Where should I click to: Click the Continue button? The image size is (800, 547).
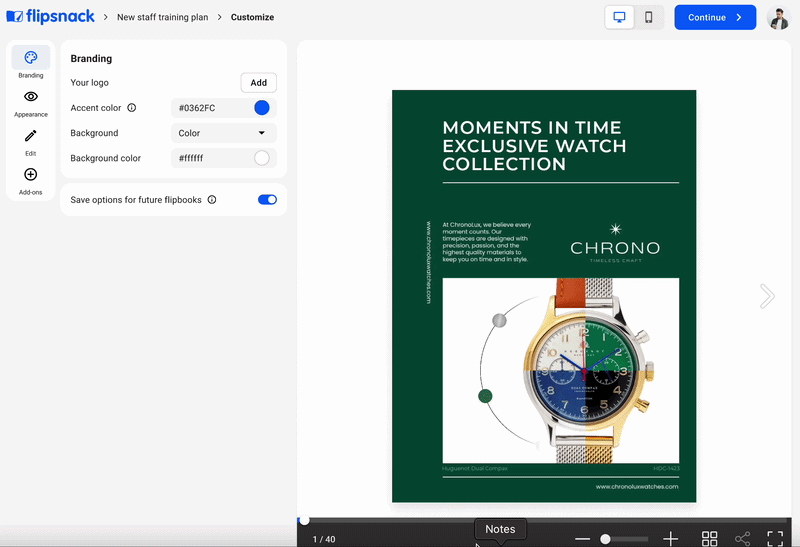click(x=714, y=17)
